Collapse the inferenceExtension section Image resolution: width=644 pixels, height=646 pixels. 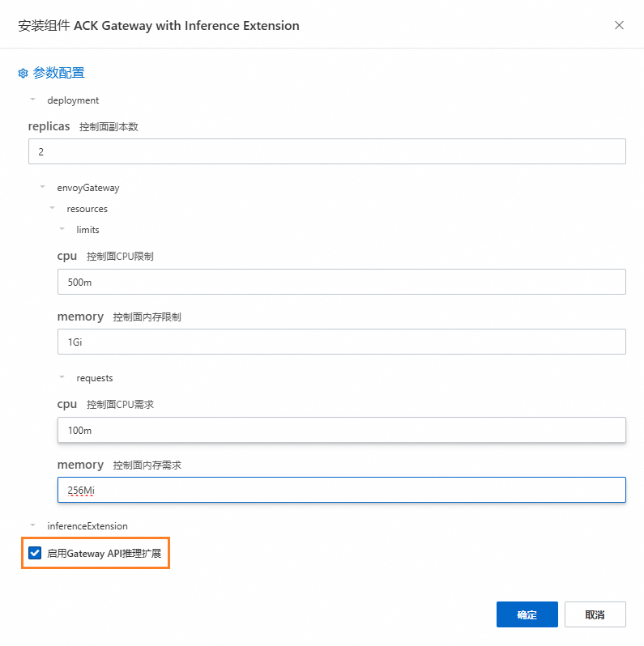(x=33, y=525)
